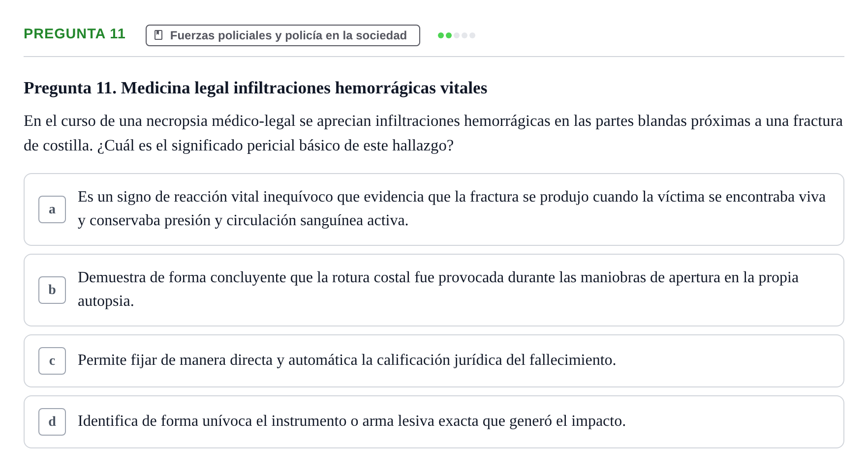The height and width of the screenshot is (473, 868).
Task: Select answer option letter b
Action: (x=52, y=290)
